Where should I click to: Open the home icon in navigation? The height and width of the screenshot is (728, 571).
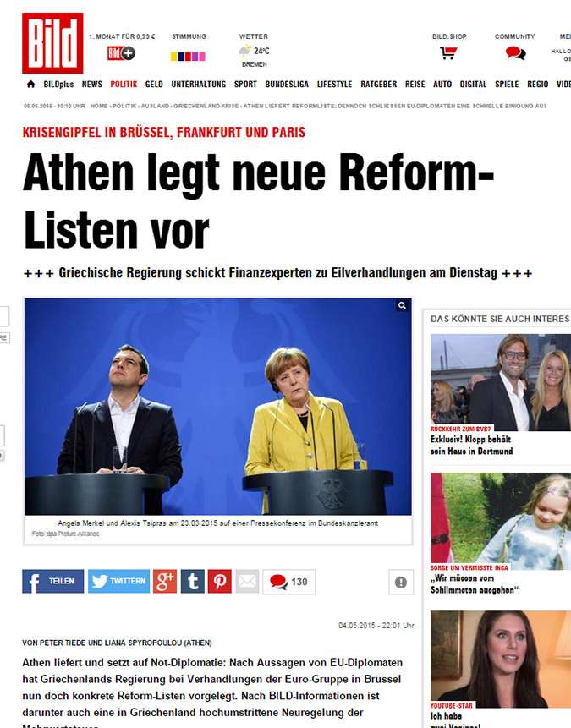(30, 84)
